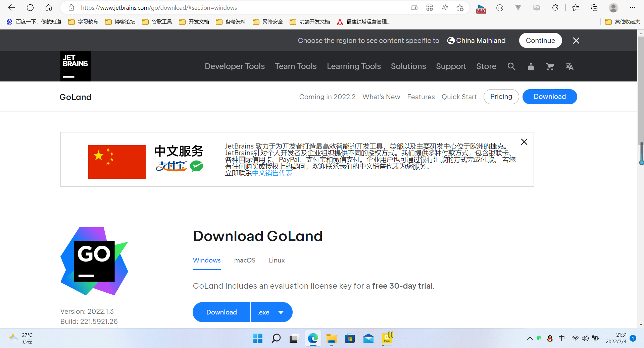Open What's New link
Screen dimensions: 644x348
point(381,97)
